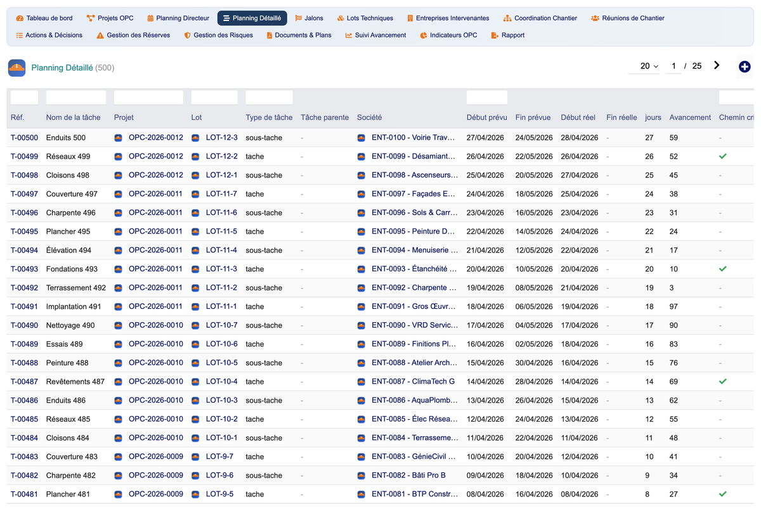
Task: Open Coordination Chantier tab
Action: (x=540, y=18)
